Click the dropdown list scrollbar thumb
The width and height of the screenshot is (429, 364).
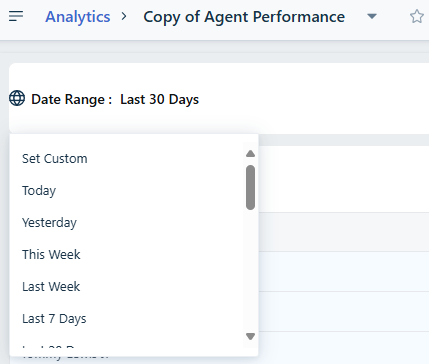pos(250,187)
